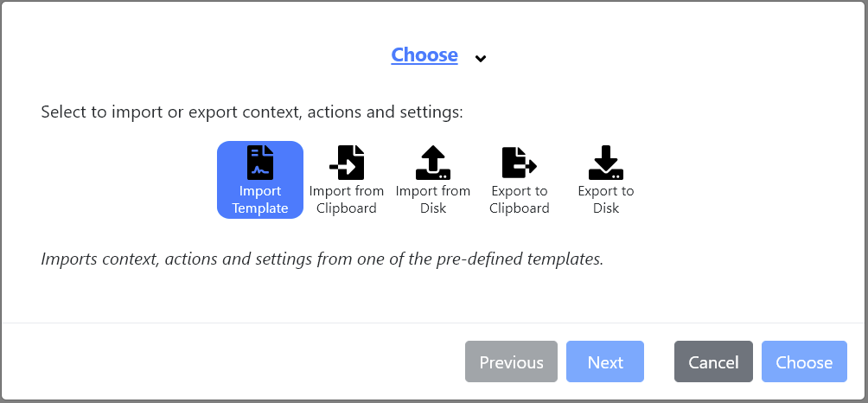868x403 pixels.
Task: Pick the Export to Disk download icon
Action: 606,163
